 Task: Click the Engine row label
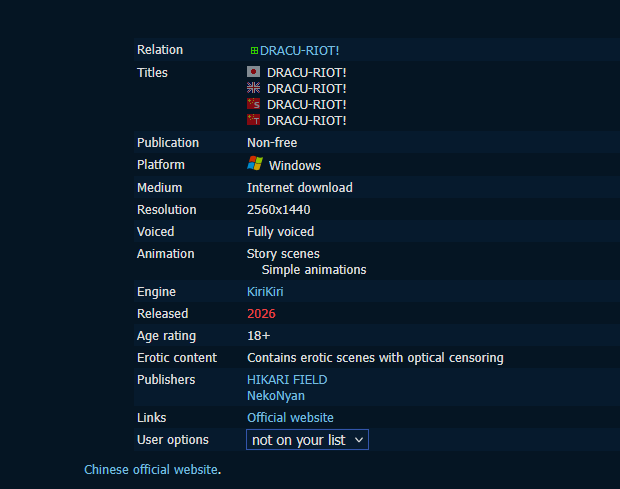point(157,292)
